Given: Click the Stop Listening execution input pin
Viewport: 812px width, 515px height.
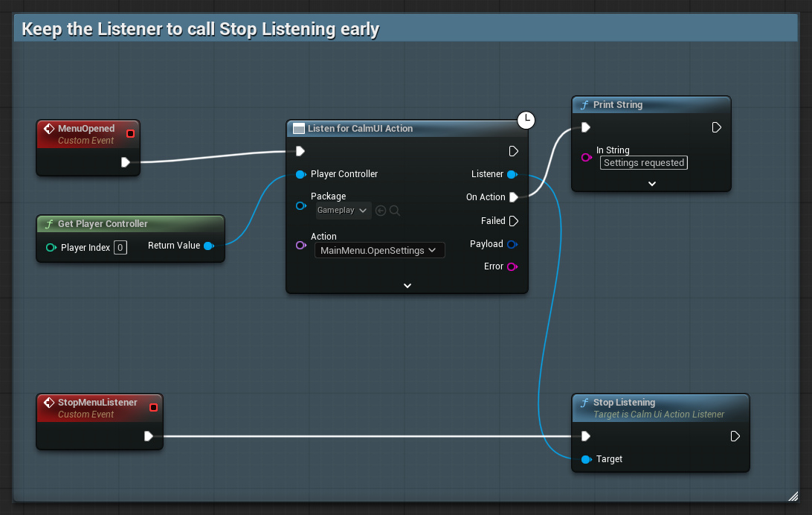Looking at the screenshot, I should (586, 436).
